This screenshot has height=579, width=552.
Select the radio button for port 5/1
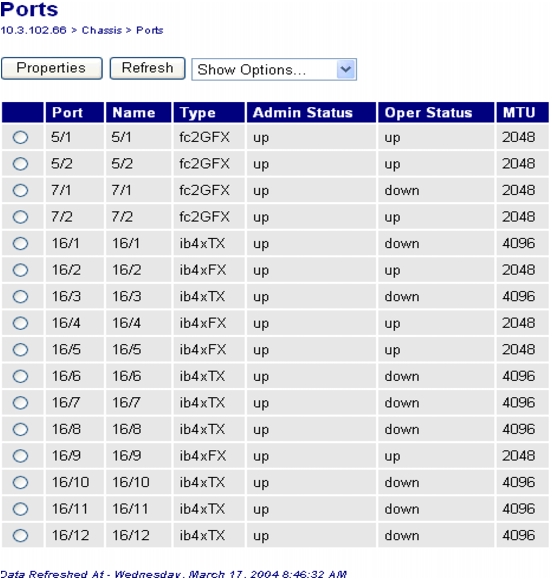[20, 137]
